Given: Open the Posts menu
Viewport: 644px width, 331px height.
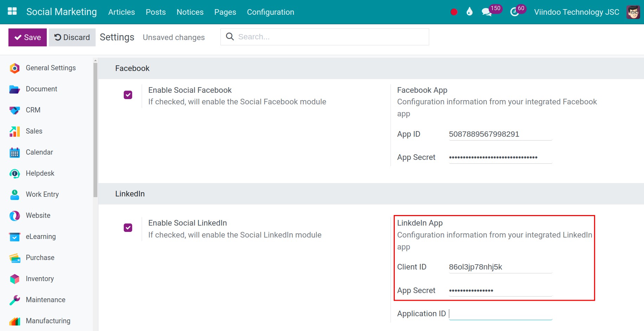Looking at the screenshot, I should coord(156,12).
